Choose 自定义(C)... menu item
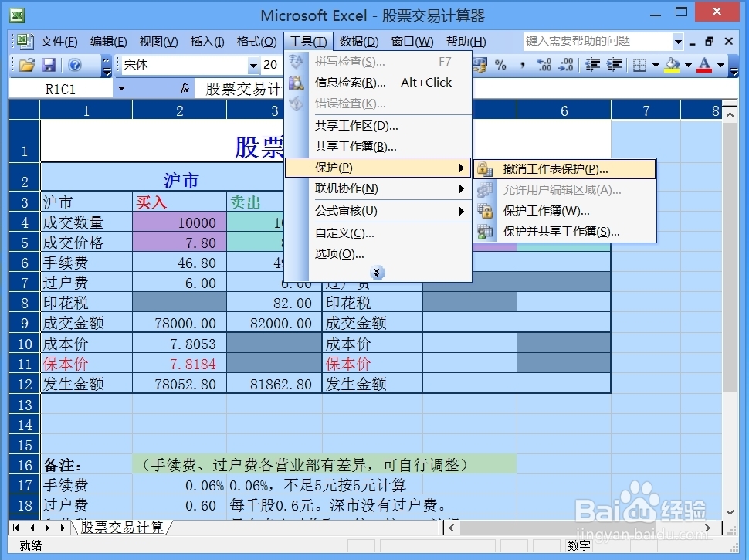 click(378, 233)
